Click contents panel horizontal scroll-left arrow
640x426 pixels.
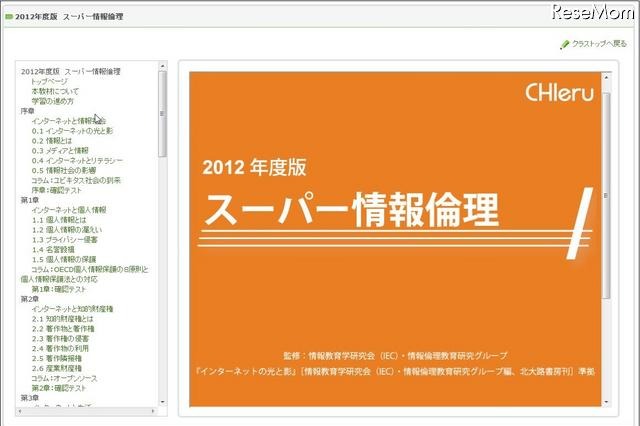pyautogui.click(x=20, y=411)
